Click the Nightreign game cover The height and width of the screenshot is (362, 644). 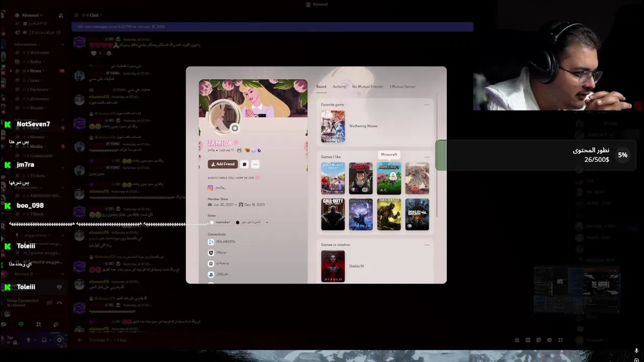coord(361,214)
